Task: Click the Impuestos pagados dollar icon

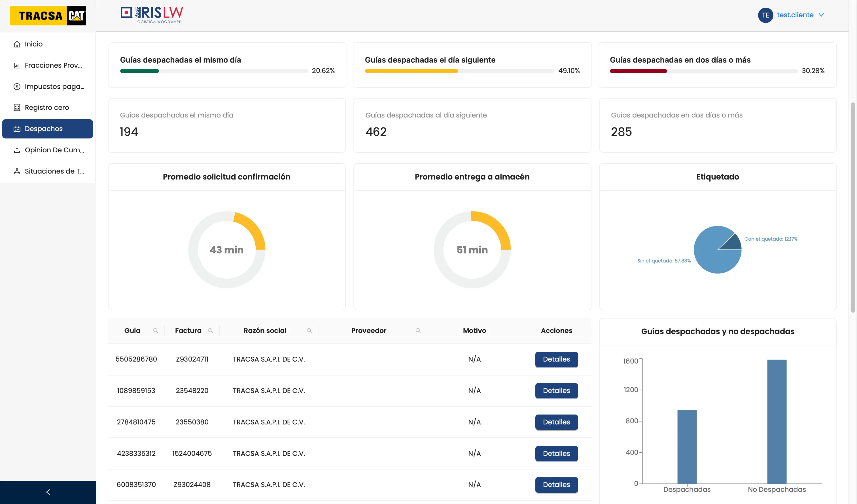Action: (17, 86)
